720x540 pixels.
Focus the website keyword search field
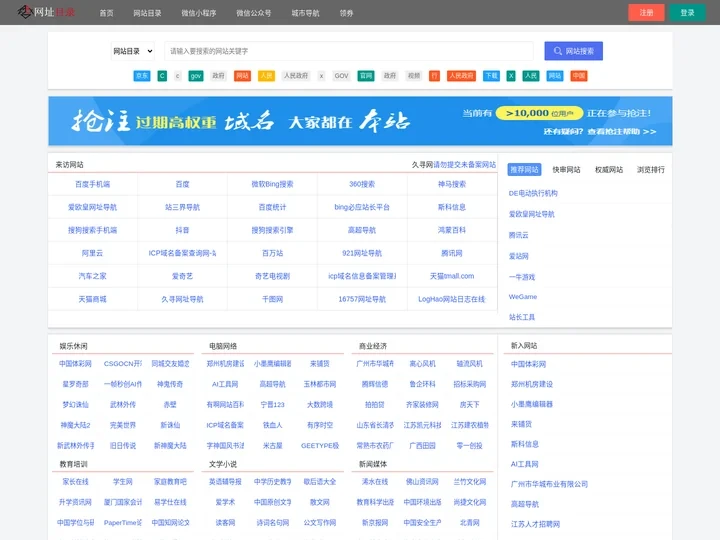pyautogui.click(x=349, y=51)
